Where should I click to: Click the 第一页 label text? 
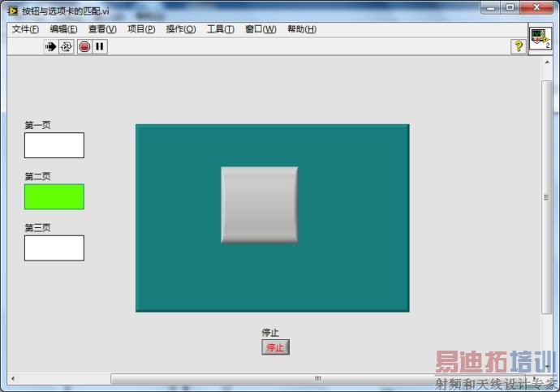coord(37,125)
